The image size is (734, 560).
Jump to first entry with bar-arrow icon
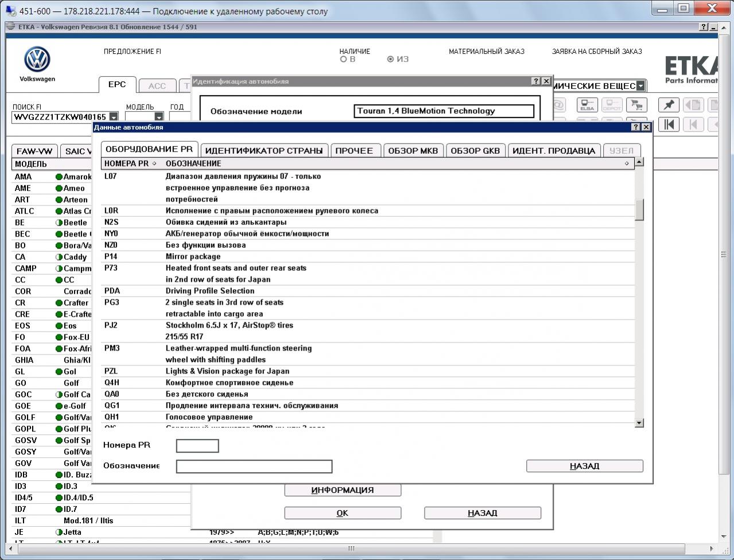669,125
